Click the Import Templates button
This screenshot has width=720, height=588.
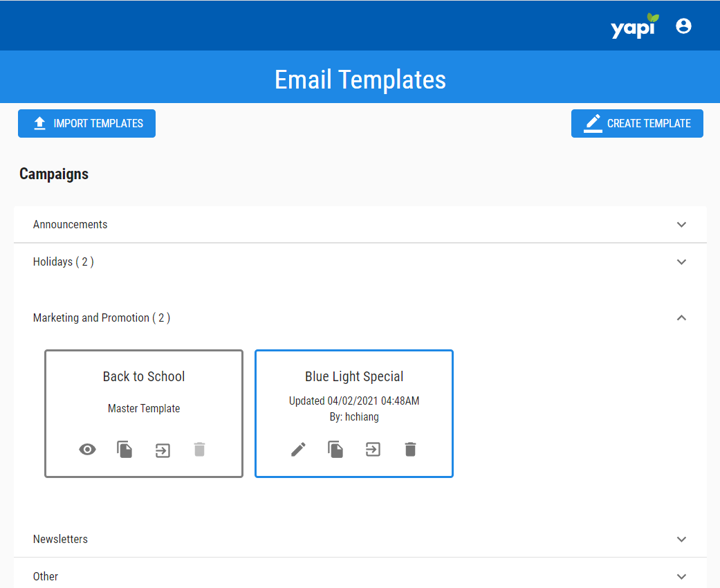pos(86,123)
